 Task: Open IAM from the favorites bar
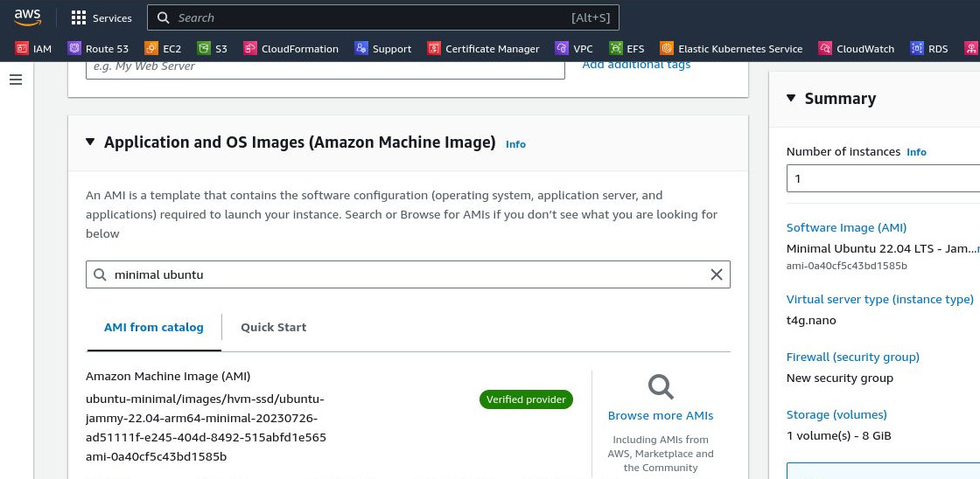[43, 49]
